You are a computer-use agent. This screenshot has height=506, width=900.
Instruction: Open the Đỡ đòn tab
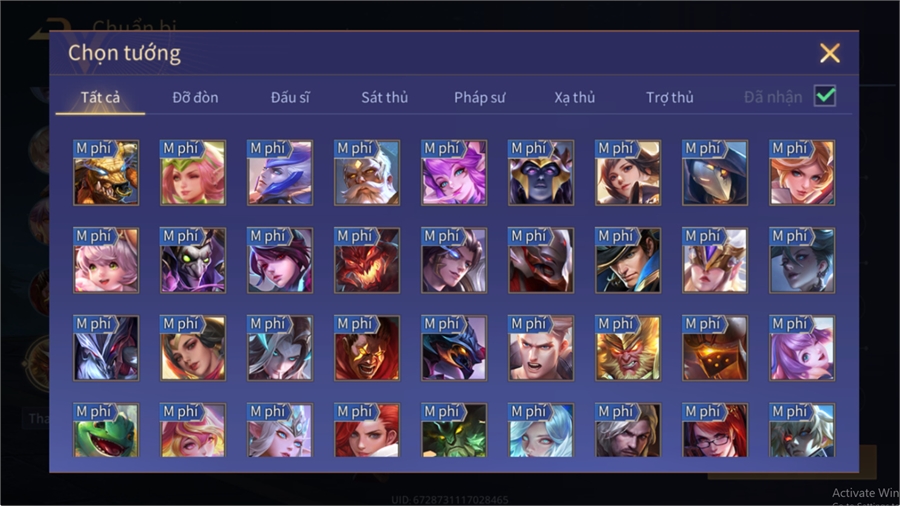[195, 98]
